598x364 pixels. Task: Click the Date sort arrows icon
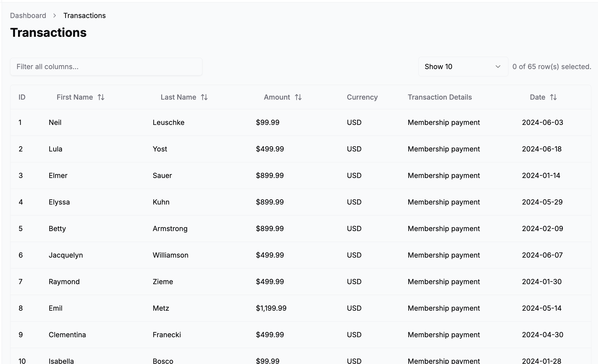(x=553, y=97)
